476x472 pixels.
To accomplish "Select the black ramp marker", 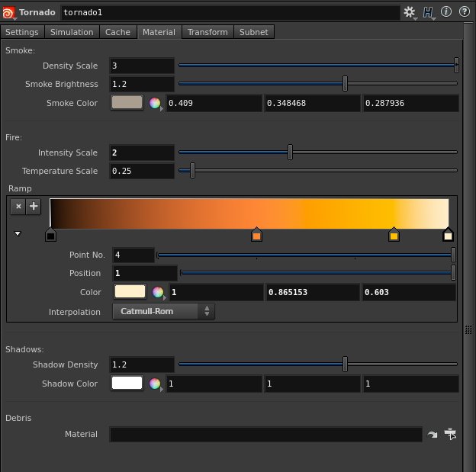I will [50, 235].
